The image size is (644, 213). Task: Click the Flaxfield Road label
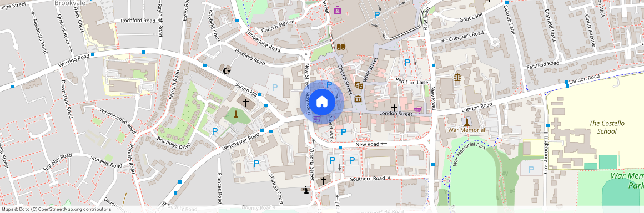[250, 57]
